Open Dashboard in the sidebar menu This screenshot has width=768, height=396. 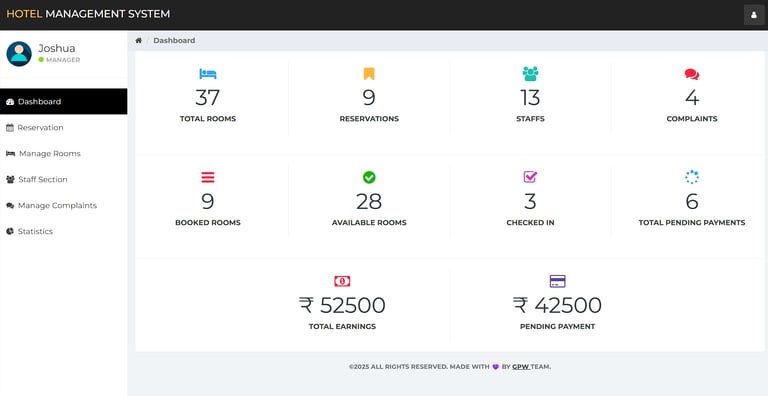(x=64, y=101)
